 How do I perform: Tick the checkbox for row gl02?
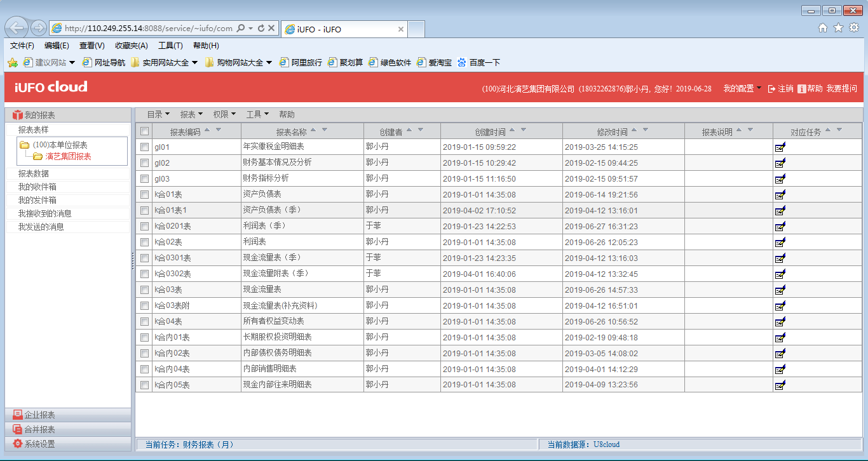[x=144, y=163]
